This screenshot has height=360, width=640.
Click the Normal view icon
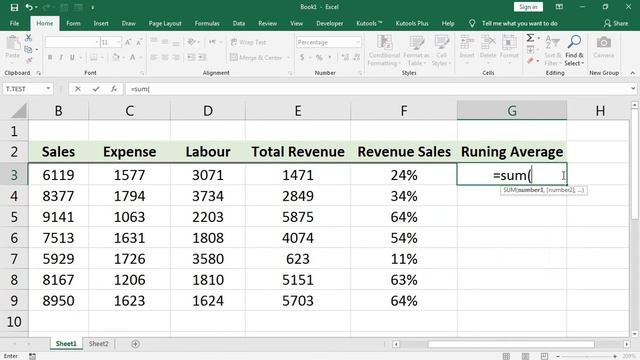[506, 356]
